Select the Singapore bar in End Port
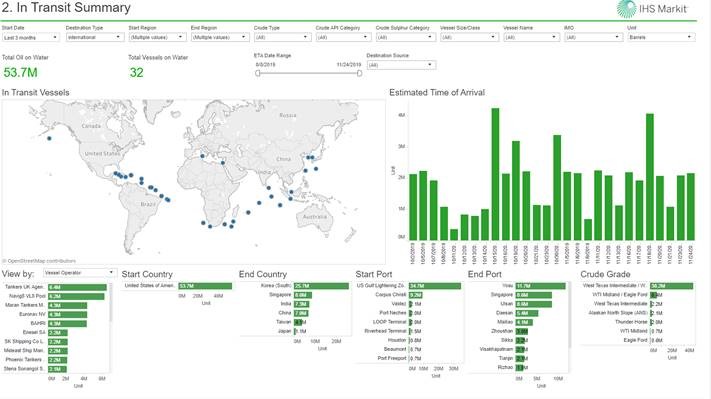Image resolution: width=711 pixels, height=399 pixels. (x=534, y=295)
